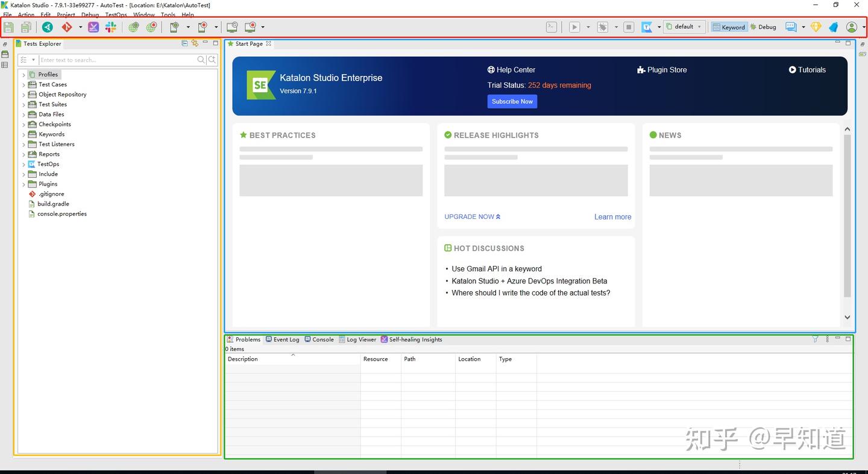The height and width of the screenshot is (474, 868).
Task: Select the console.properties file
Action: (58, 214)
